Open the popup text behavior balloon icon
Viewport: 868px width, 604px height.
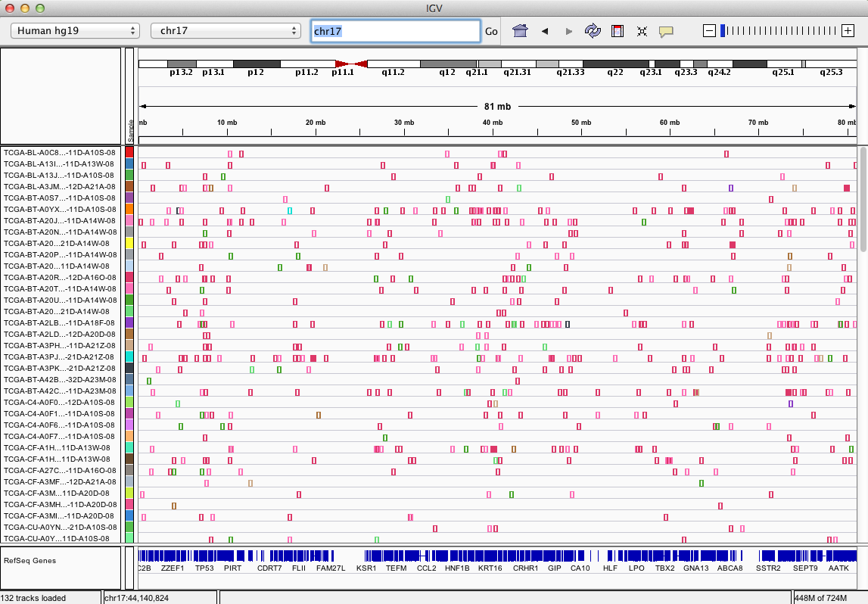(665, 31)
